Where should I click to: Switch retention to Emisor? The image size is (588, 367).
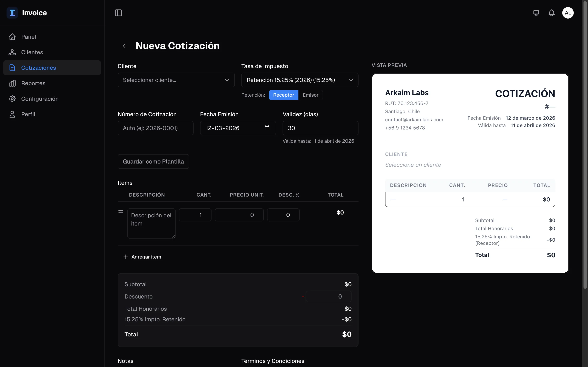[310, 95]
